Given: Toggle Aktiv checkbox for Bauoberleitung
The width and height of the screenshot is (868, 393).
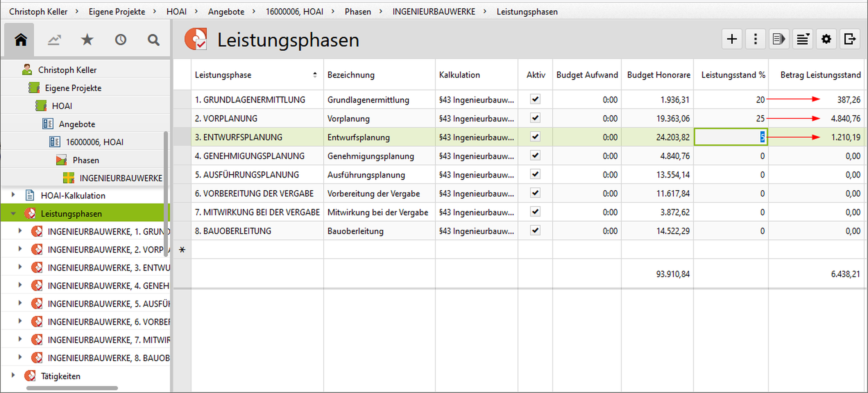Looking at the screenshot, I should click(x=535, y=230).
